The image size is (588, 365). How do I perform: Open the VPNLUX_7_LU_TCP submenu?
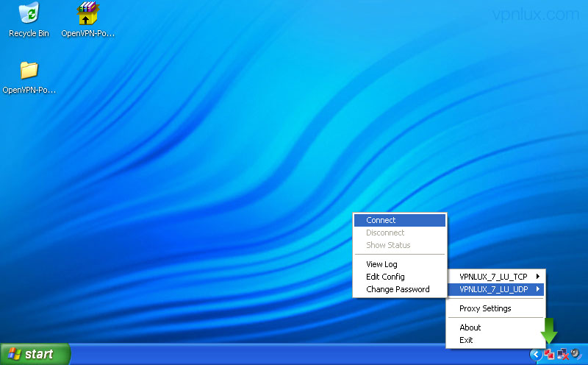click(495, 277)
